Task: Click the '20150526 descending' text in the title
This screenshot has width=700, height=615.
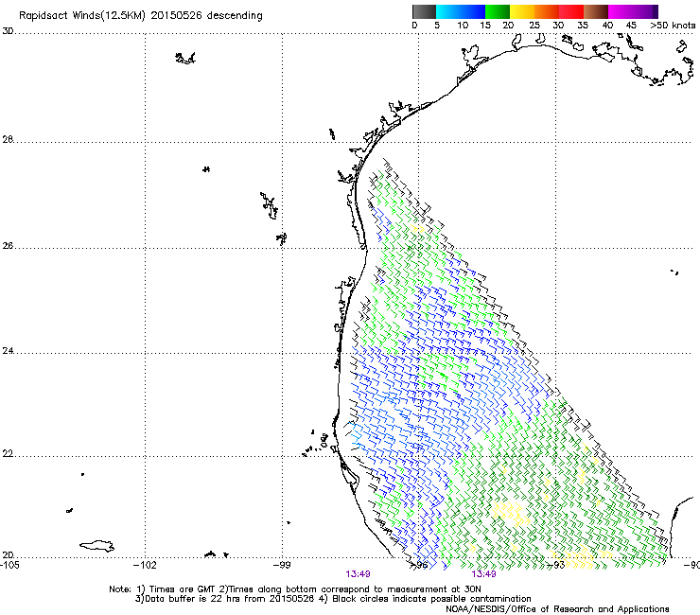Action: 207,16
